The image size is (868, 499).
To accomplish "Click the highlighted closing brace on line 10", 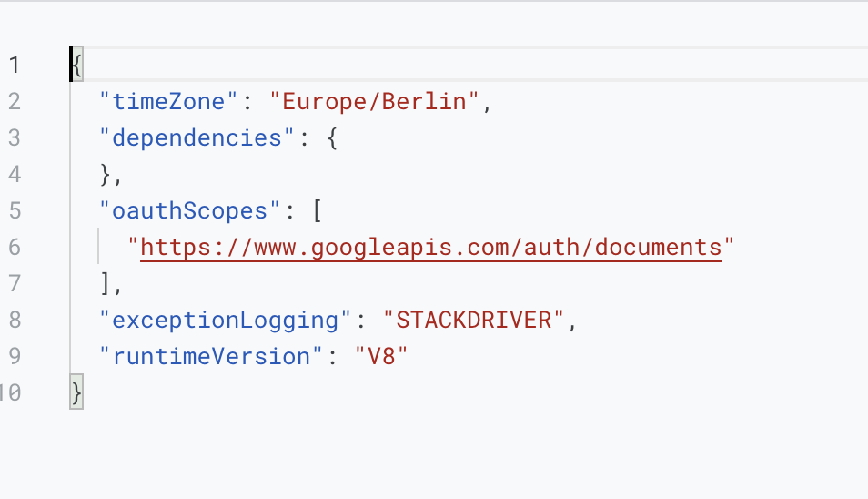I will pyautogui.click(x=76, y=392).
